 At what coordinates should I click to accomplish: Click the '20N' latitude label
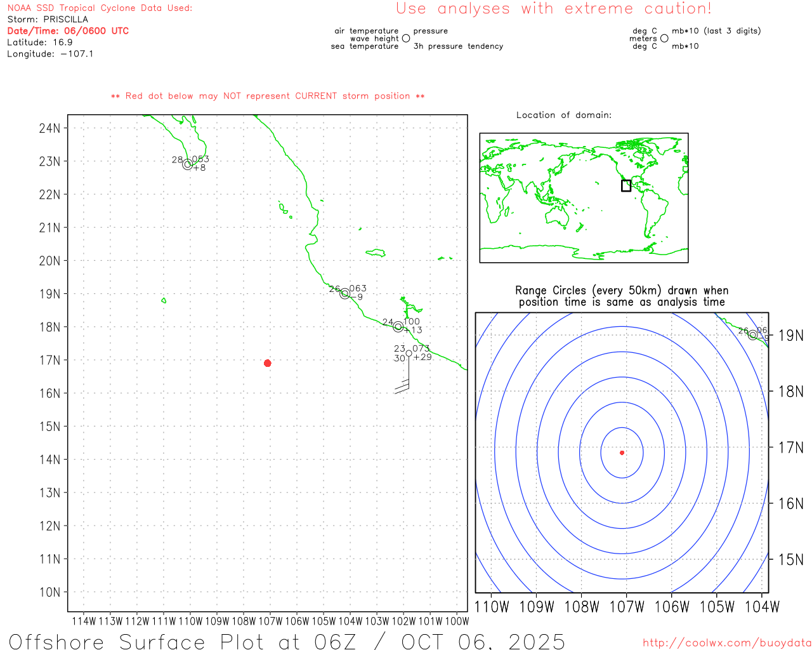pos(49,261)
